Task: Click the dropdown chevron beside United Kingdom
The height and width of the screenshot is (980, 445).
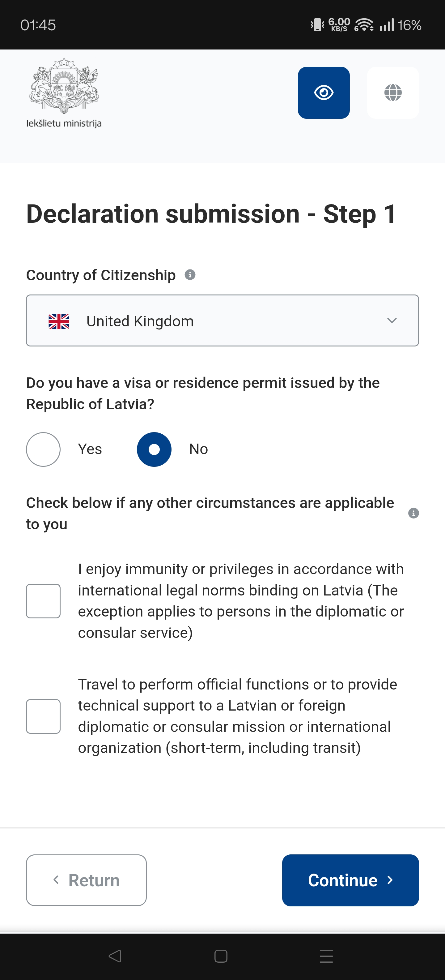Action: 392,321
